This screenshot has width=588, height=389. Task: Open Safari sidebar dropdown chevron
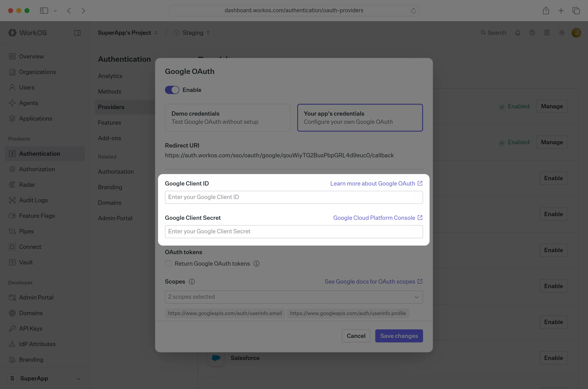pyautogui.click(x=55, y=10)
